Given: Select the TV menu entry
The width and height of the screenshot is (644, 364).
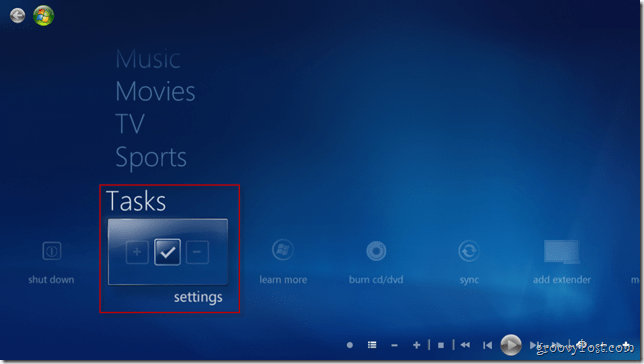Looking at the screenshot, I should [130, 124].
